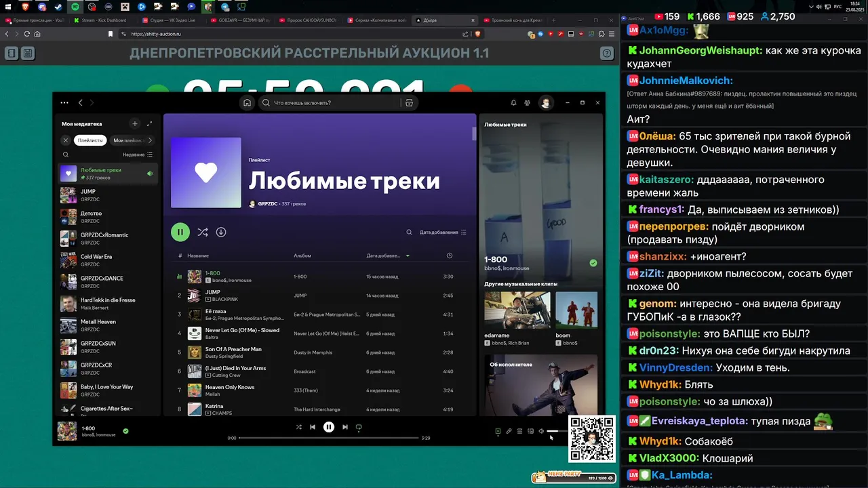Adjust the Spotify volume slider
The height and width of the screenshot is (488, 868).
pos(557,431)
